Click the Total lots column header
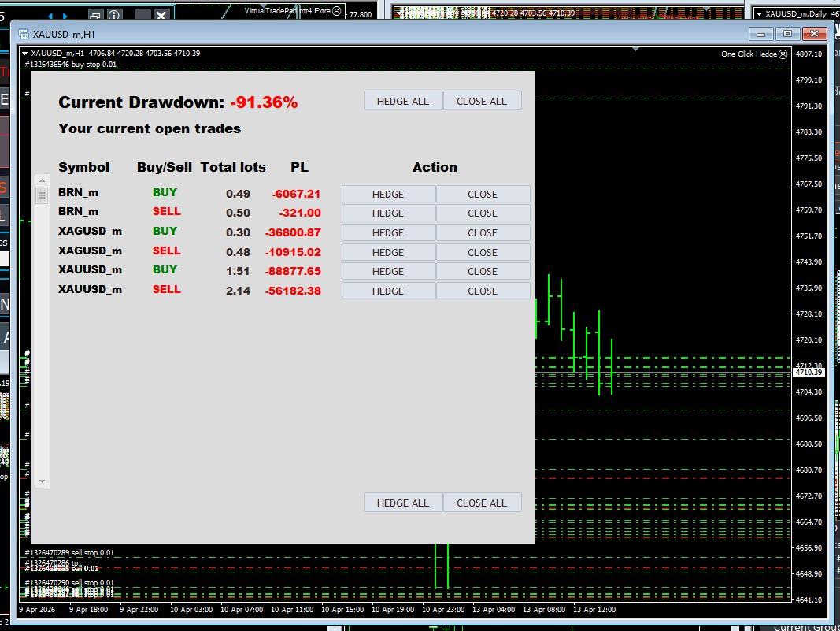The image size is (840, 631). (x=233, y=167)
